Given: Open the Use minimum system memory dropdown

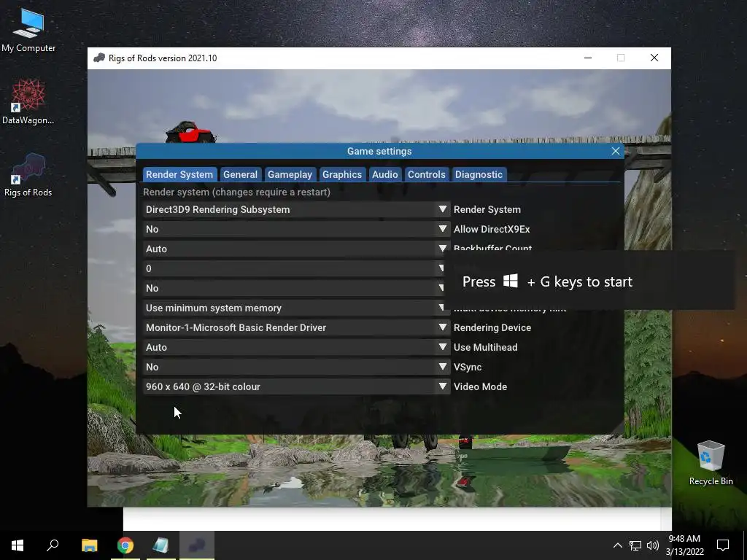Looking at the screenshot, I should (293, 308).
